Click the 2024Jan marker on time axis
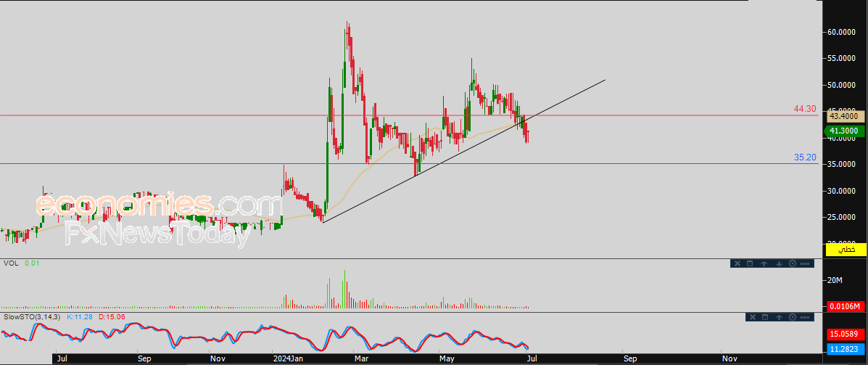 click(x=289, y=358)
